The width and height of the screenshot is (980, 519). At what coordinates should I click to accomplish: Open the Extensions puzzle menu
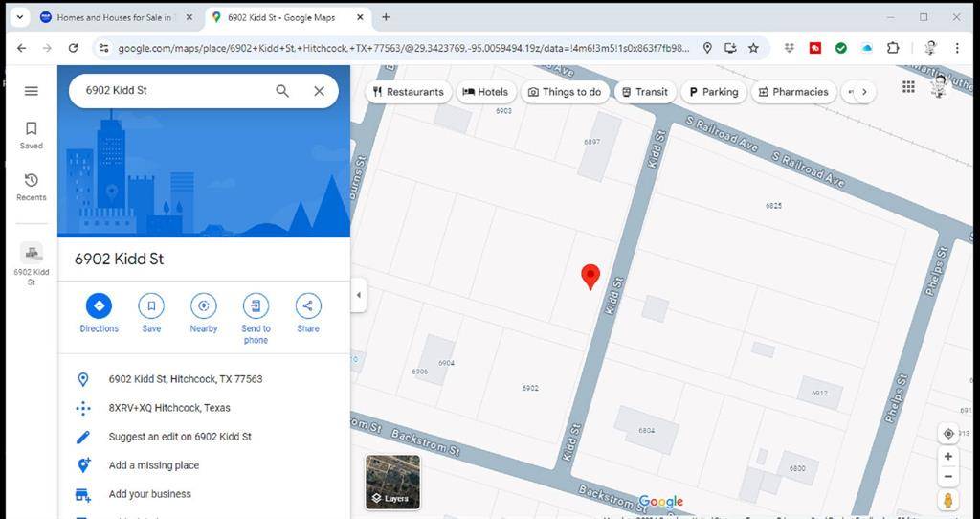[893, 48]
